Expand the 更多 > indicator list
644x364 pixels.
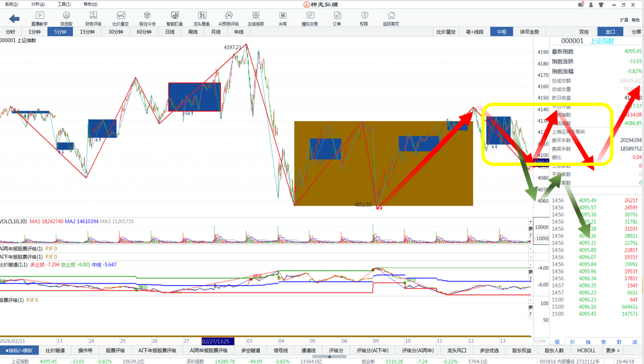point(612,350)
